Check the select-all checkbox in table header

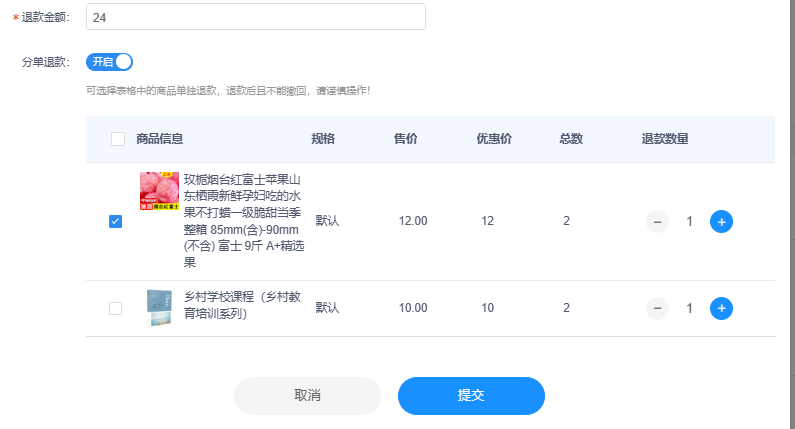(117, 139)
